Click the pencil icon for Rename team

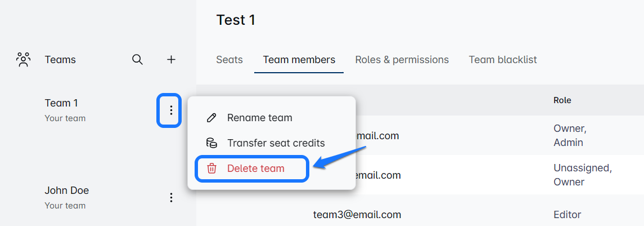click(x=211, y=118)
